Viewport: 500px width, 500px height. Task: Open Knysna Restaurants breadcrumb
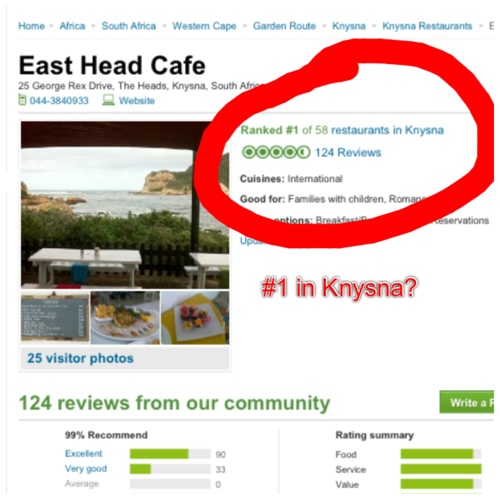tap(427, 26)
